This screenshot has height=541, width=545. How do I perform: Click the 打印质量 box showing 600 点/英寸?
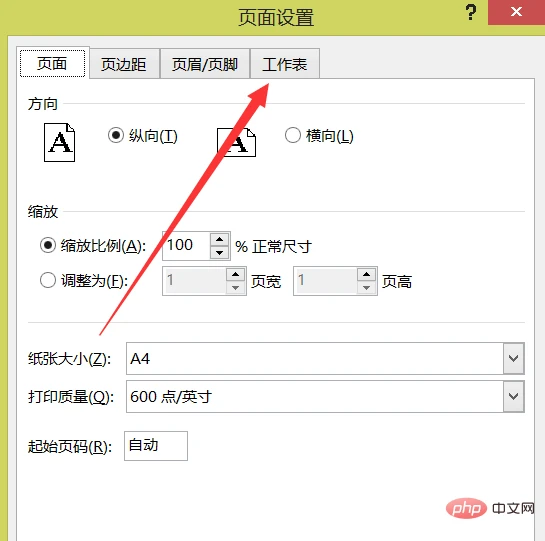tap(325, 396)
